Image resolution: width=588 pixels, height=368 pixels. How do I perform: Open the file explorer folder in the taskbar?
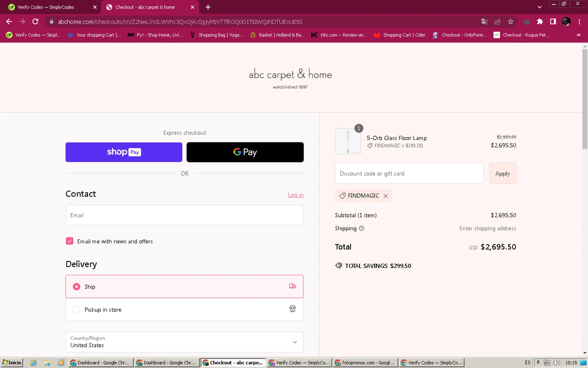[x=47, y=363]
